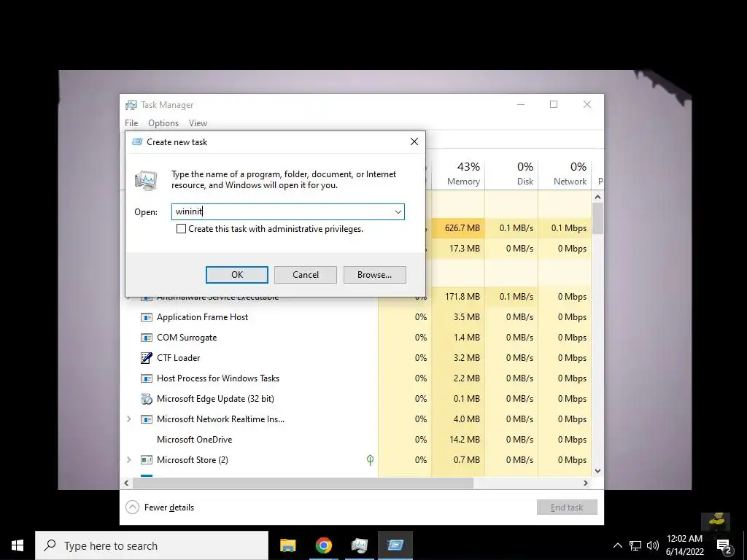Image resolution: width=747 pixels, height=560 pixels.
Task: Open the Options menu
Action: click(163, 123)
